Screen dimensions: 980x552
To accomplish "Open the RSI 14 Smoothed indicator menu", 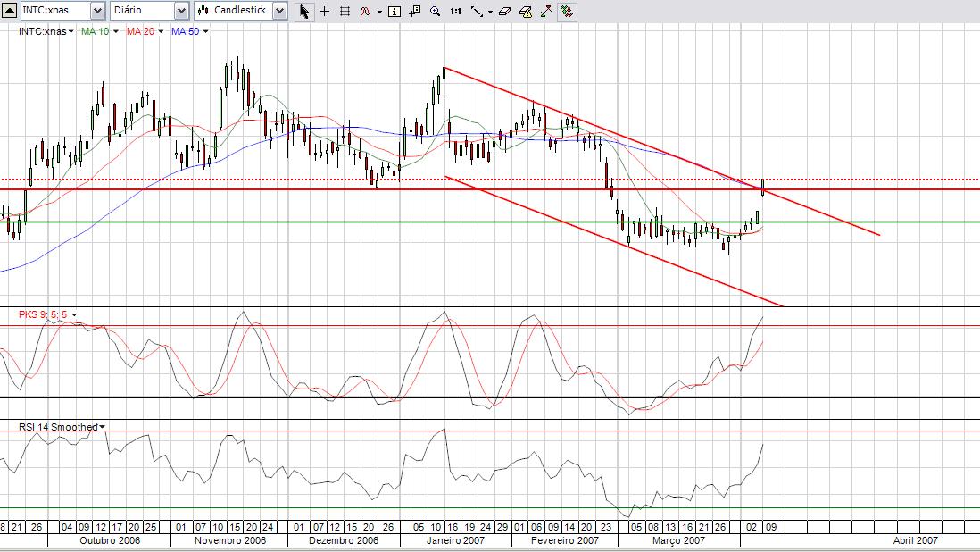I will (62, 427).
